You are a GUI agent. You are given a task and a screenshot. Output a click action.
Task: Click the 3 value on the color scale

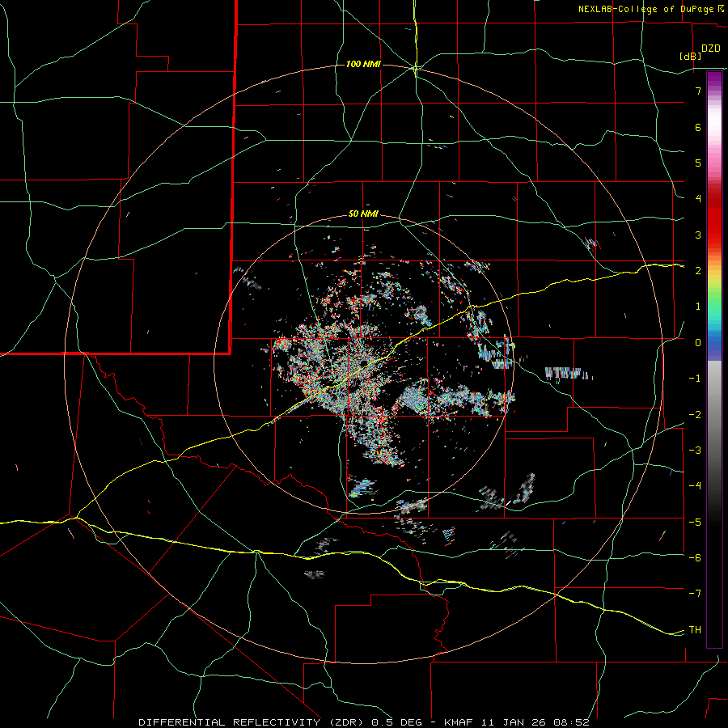coord(698,235)
